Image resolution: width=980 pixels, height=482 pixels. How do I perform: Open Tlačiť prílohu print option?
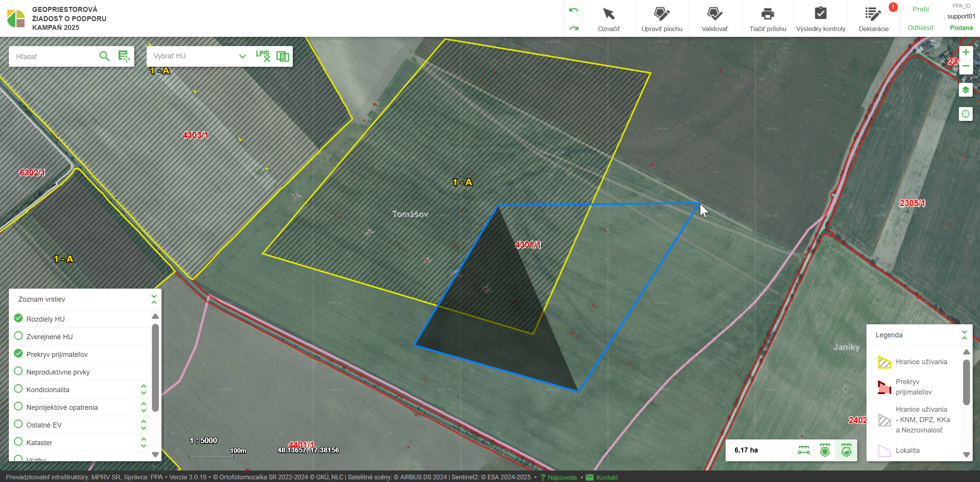pos(767,19)
